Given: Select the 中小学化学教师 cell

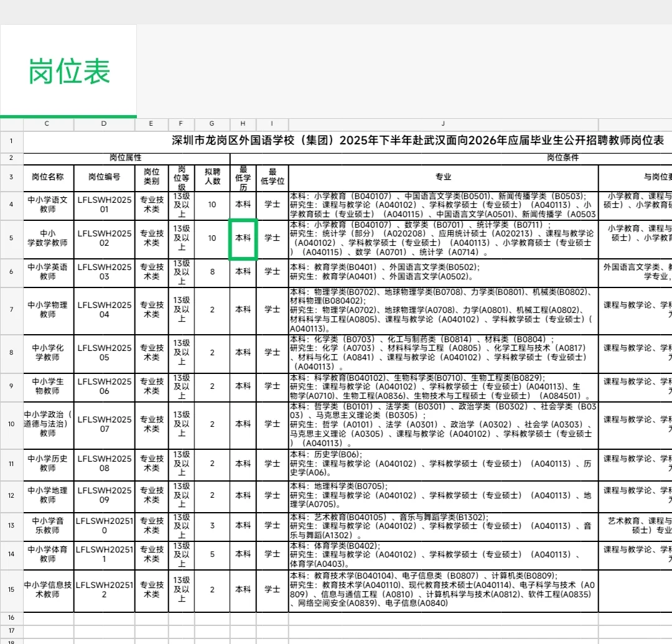Looking at the screenshot, I should 49,353.
